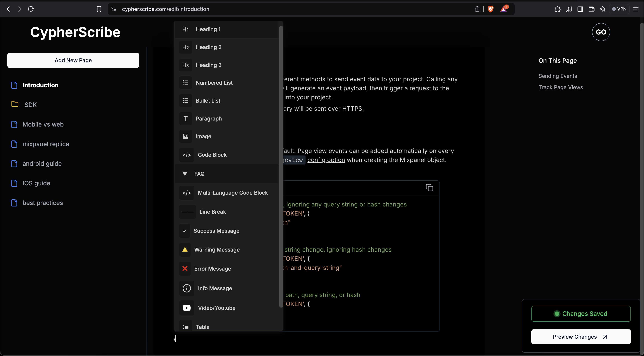Select the H3 heading icon
The image size is (644, 356).
pyautogui.click(x=185, y=65)
